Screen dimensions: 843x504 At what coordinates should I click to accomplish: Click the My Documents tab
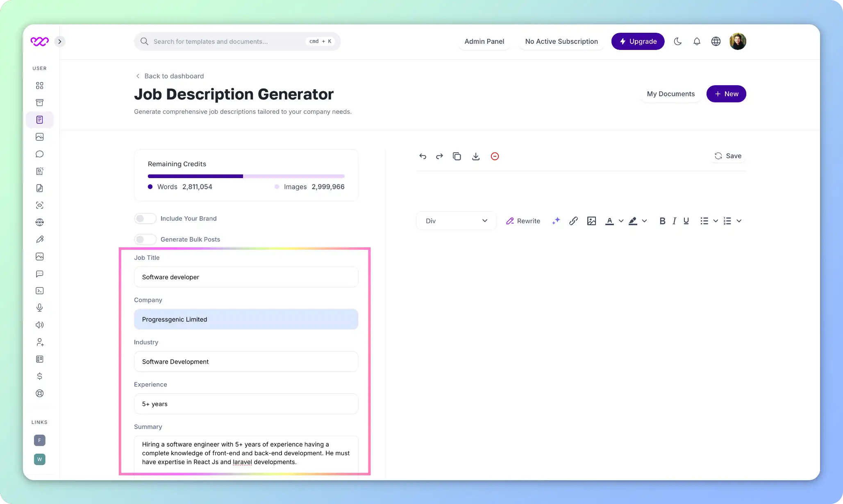[x=671, y=94]
